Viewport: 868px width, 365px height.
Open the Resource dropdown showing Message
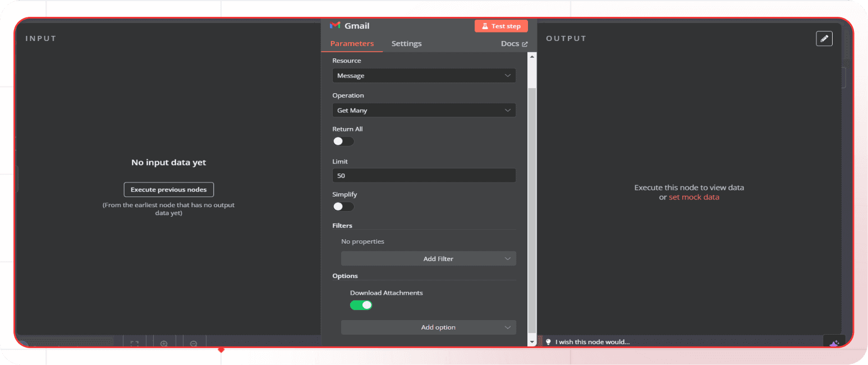tap(424, 75)
